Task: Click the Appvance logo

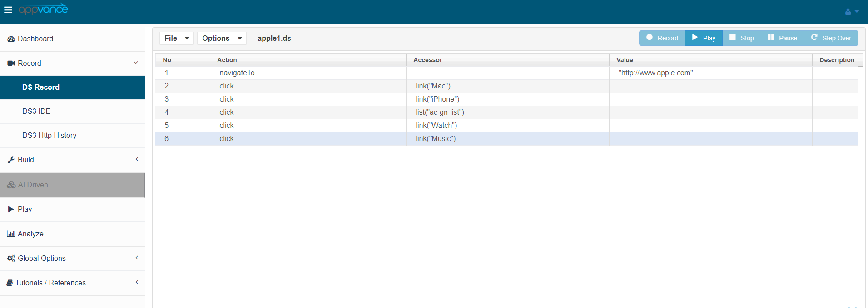Action: coord(43,10)
